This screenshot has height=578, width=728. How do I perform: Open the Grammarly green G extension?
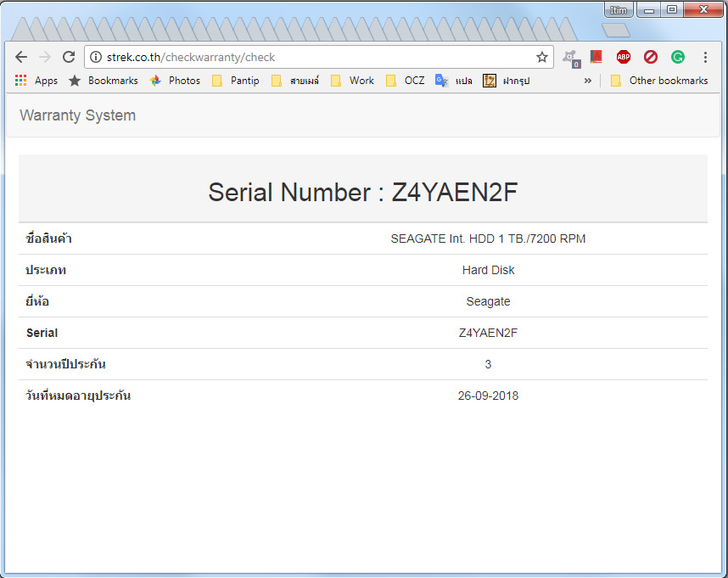(x=678, y=57)
